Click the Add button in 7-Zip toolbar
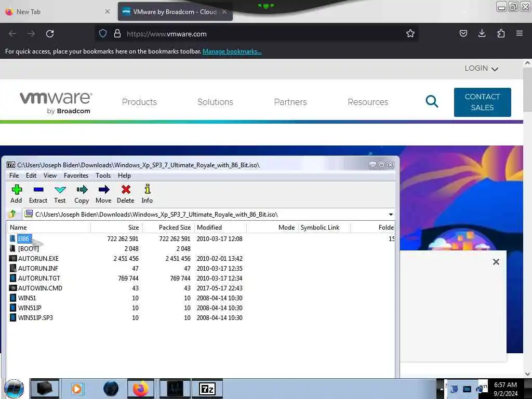 coord(16,194)
